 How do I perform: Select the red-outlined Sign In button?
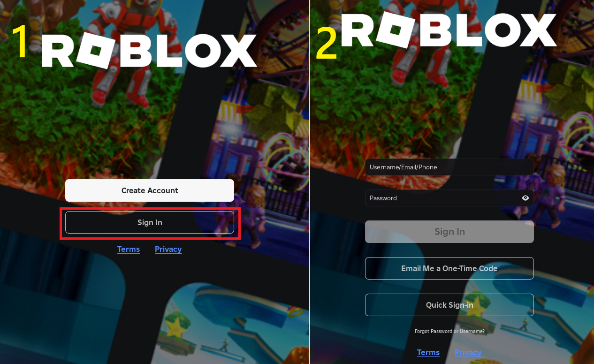pyautogui.click(x=150, y=222)
